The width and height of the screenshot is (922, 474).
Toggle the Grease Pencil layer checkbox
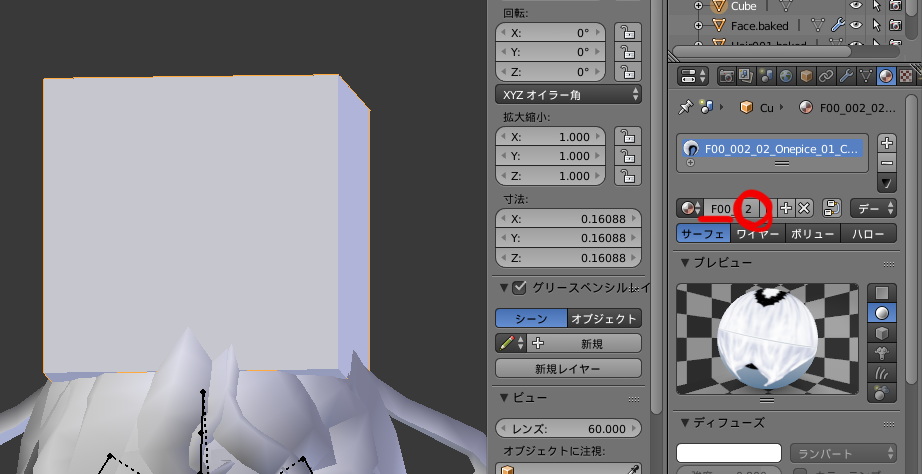tap(518, 289)
